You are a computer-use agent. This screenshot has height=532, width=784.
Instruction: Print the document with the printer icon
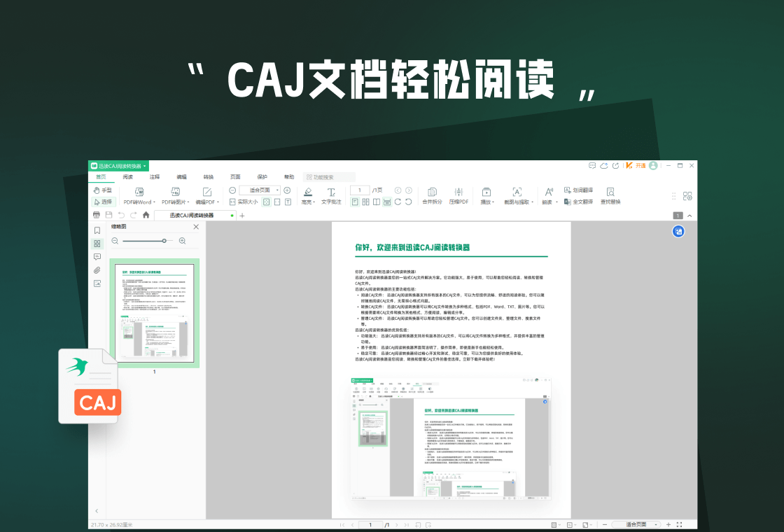click(x=97, y=215)
